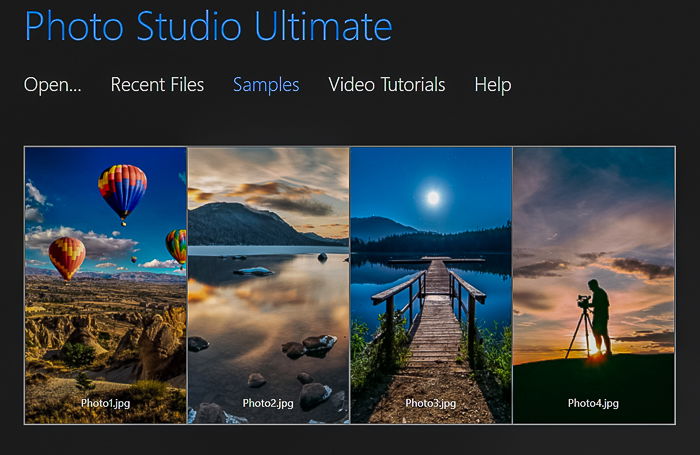Click the Photo2.jpg filename label

(268, 403)
